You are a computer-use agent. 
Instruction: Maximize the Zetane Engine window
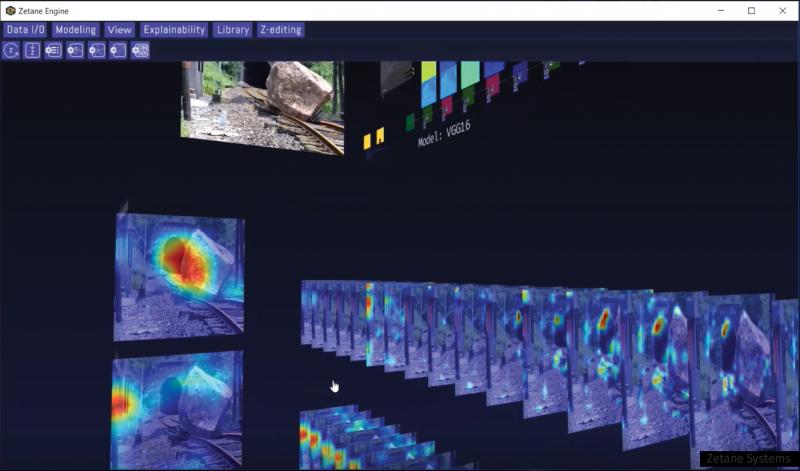click(x=752, y=11)
